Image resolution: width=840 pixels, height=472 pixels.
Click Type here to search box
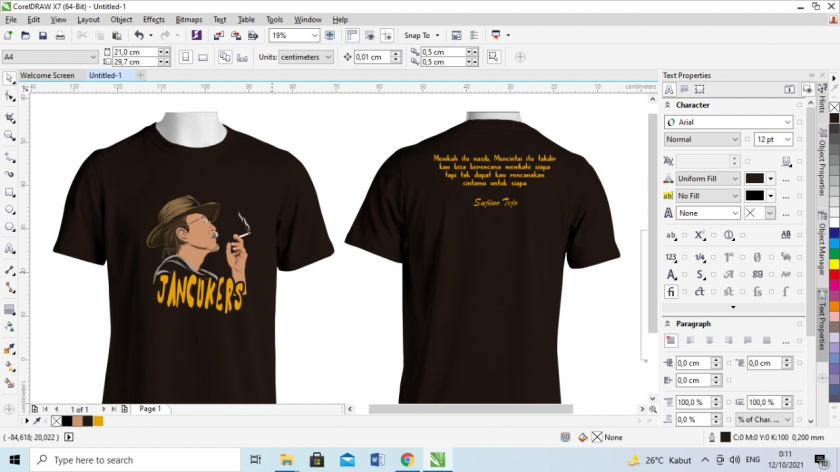135,460
